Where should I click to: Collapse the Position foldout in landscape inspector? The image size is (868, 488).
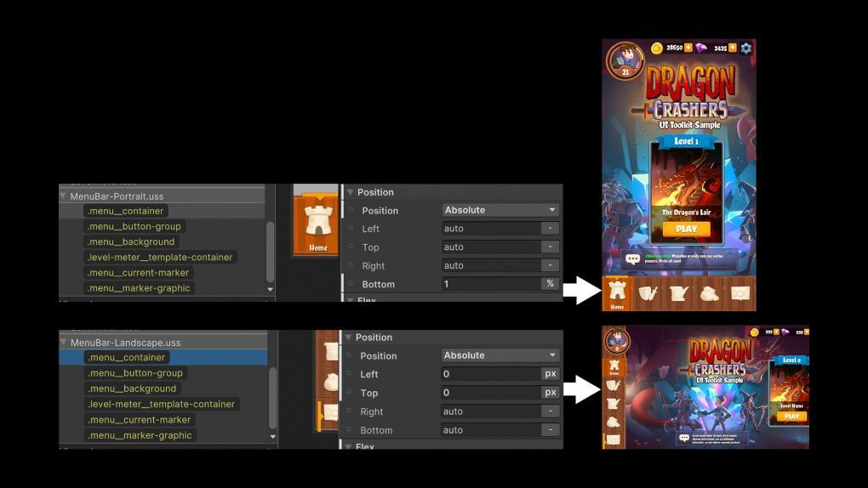click(348, 337)
